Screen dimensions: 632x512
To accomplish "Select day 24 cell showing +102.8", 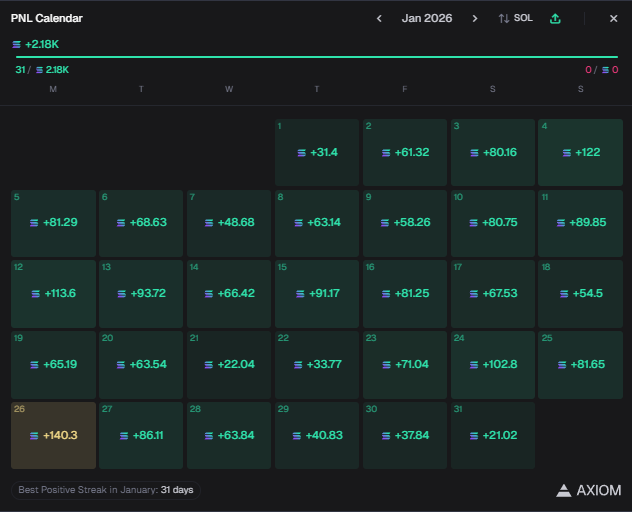I will point(493,365).
